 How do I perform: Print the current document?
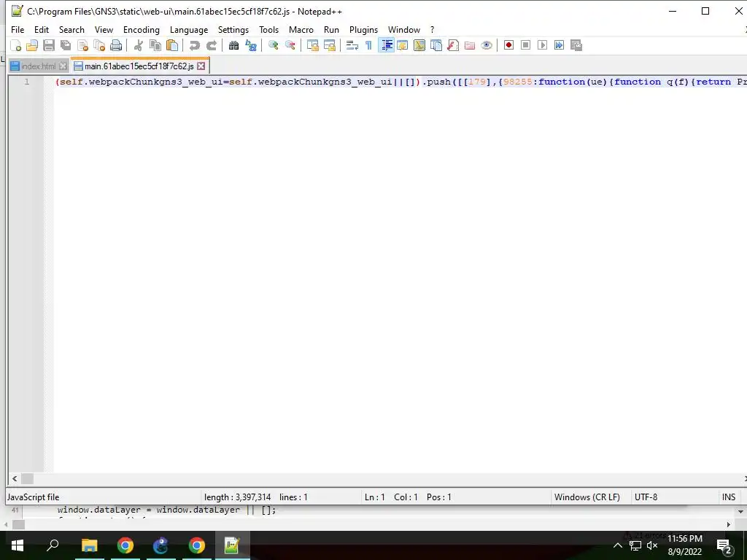click(x=116, y=45)
